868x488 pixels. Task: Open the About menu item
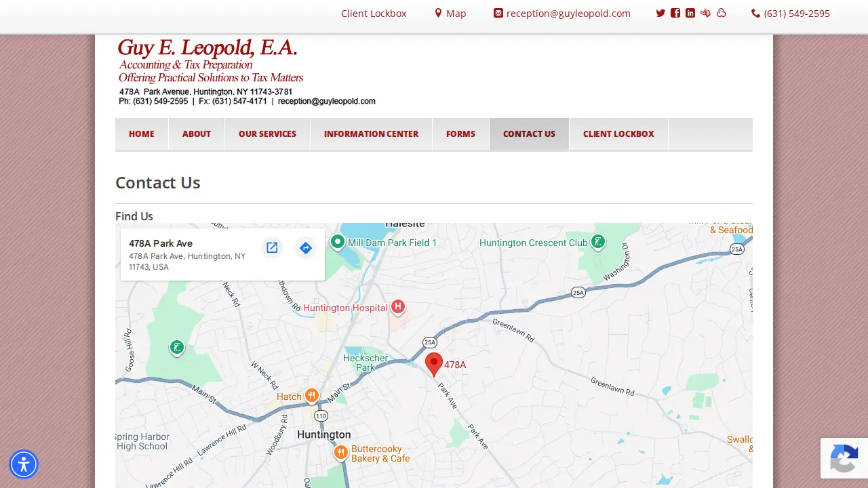(x=197, y=134)
